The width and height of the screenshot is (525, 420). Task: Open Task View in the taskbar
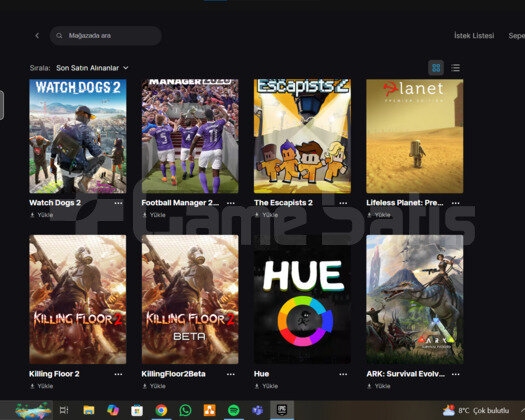[x=64, y=410]
